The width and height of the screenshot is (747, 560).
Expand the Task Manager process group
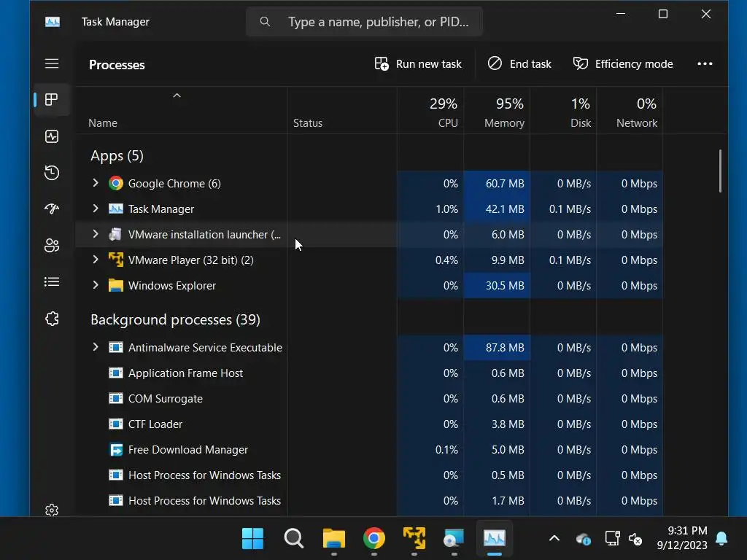[x=96, y=209]
